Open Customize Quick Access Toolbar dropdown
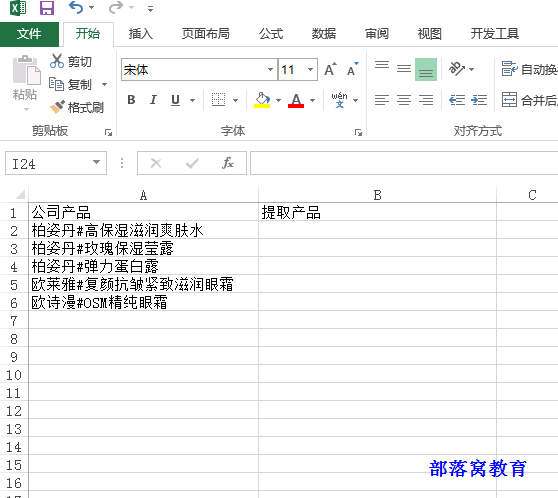 151,9
